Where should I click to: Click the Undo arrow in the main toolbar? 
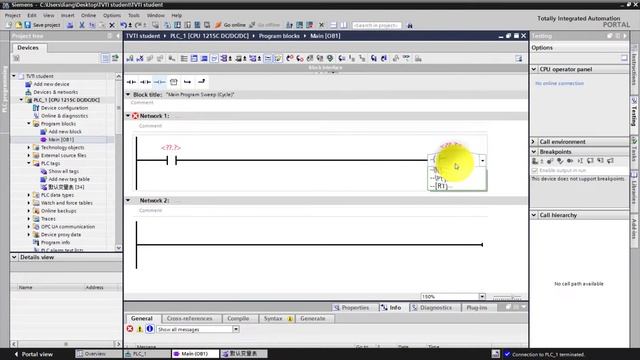[124, 25]
